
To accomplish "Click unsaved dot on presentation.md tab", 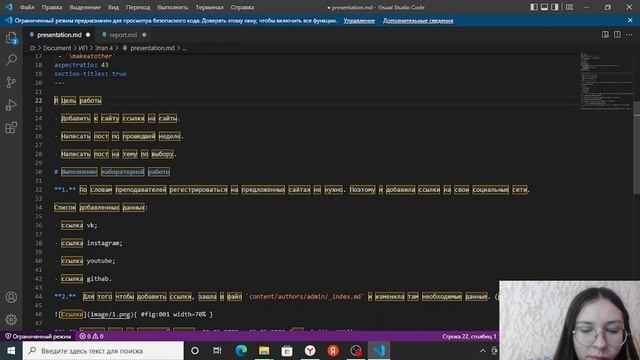I will pyautogui.click(x=88, y=35).
